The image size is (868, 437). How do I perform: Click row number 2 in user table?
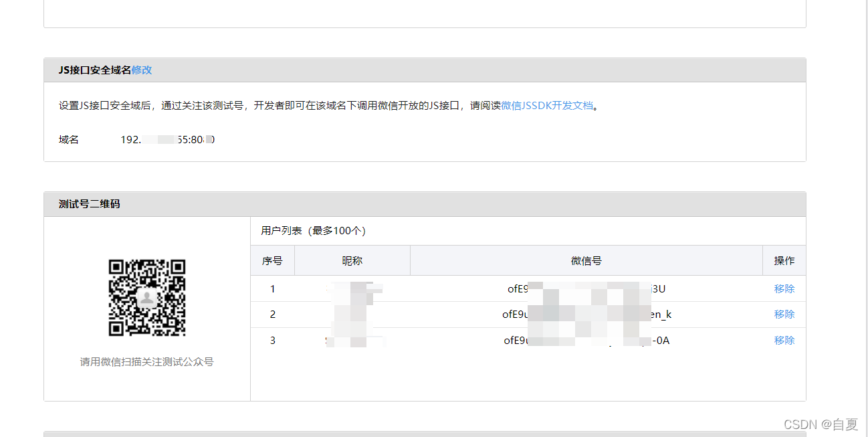pyautogui.click(x=273, y=315)
